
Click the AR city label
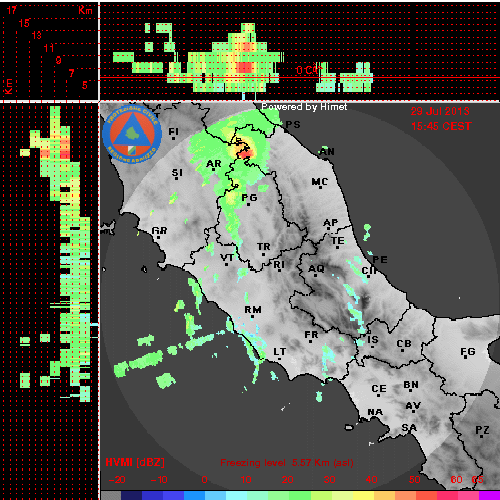214,164
